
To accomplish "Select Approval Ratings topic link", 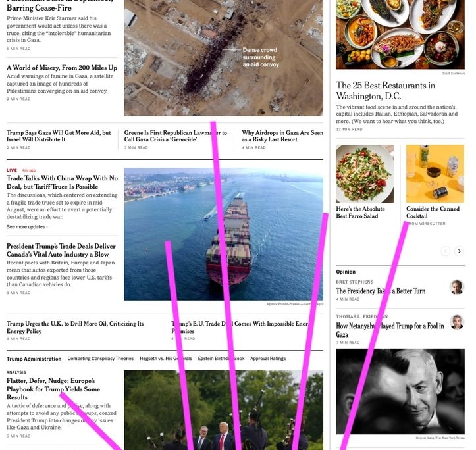I will pyautogui.click(x=268, y=359).
